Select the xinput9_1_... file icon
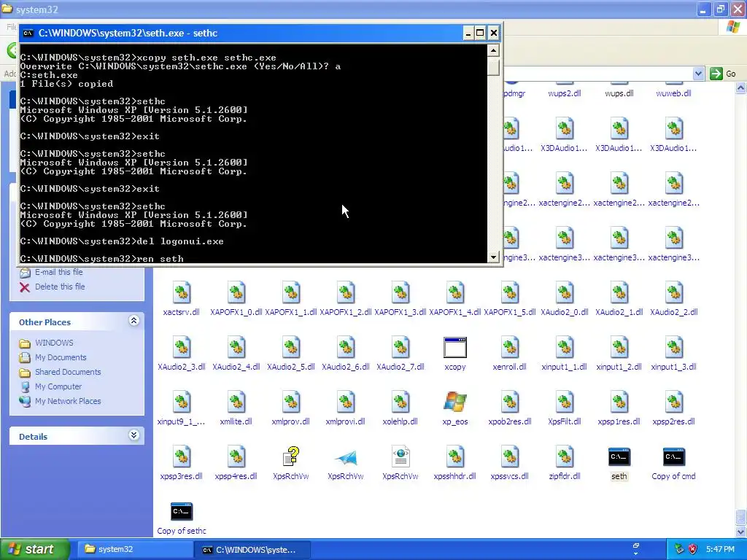This screenshot has width=747, height=560. pyautogui.click(x=182, y=402)
